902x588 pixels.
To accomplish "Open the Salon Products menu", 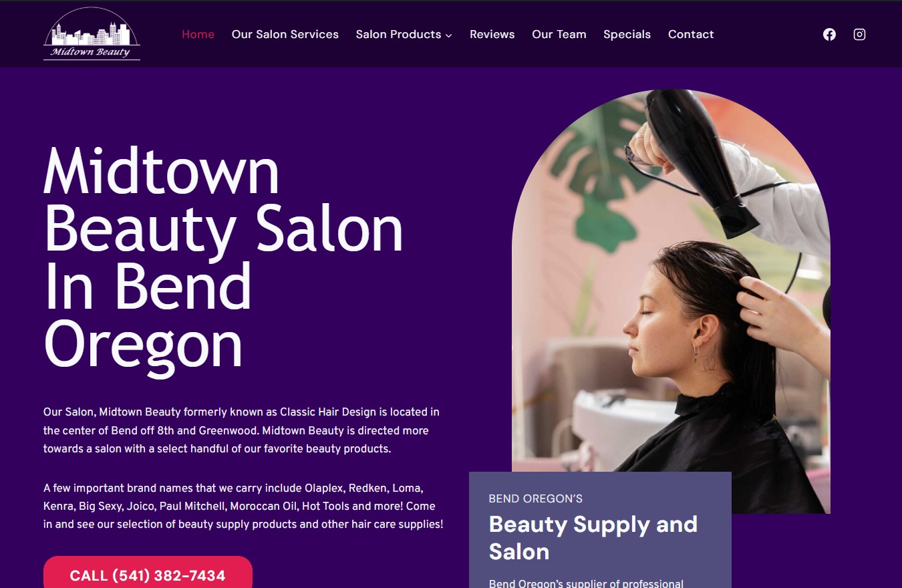I will point(399,34).
